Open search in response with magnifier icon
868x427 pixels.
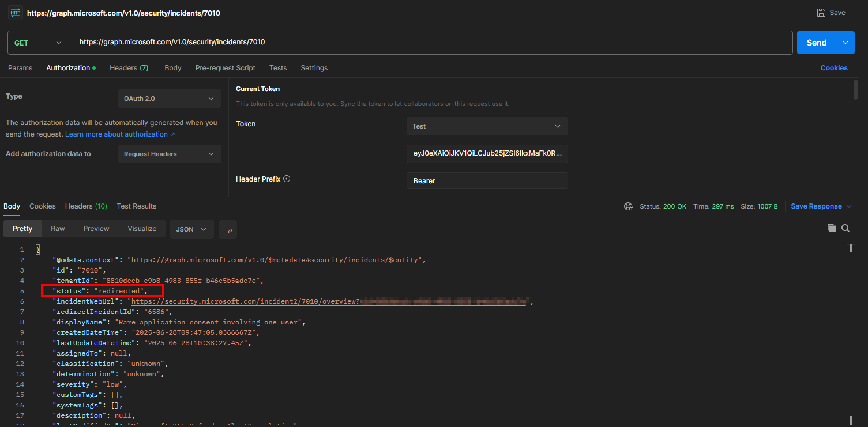[846, 228]
